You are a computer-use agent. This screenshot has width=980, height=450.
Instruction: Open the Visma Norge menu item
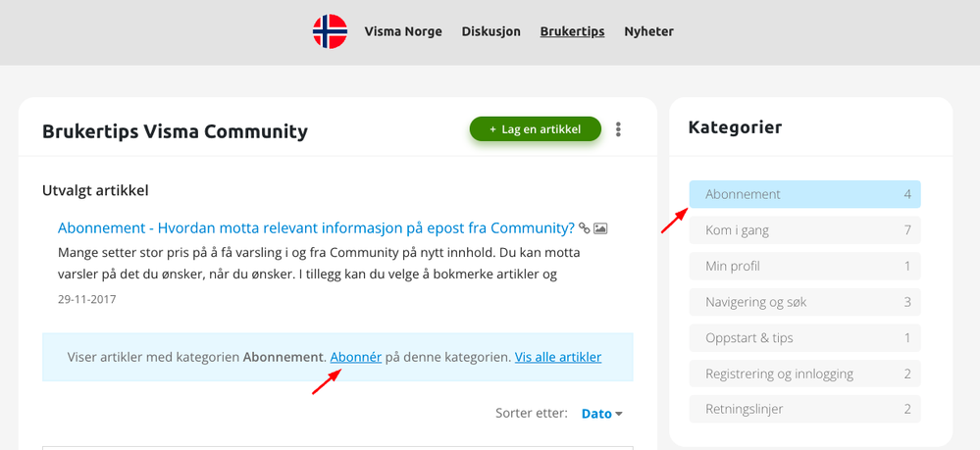(403, 31)
